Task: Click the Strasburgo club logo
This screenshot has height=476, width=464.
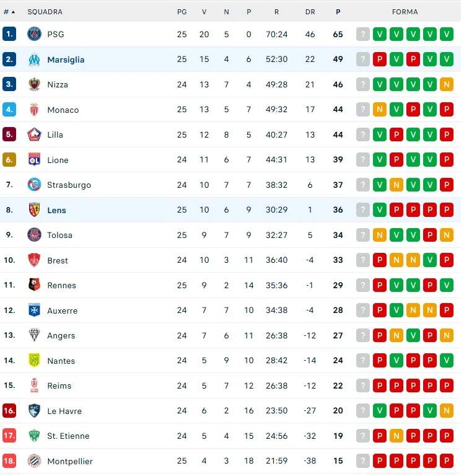Action: 34,185
